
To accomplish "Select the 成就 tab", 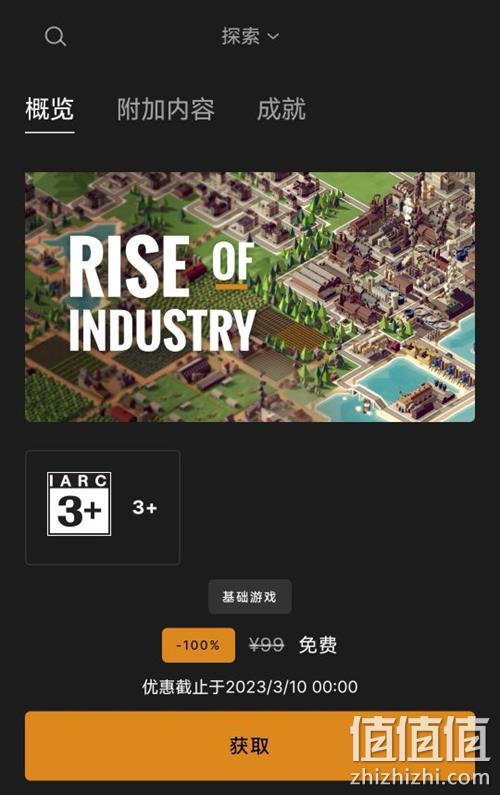I will pos(281,109).
